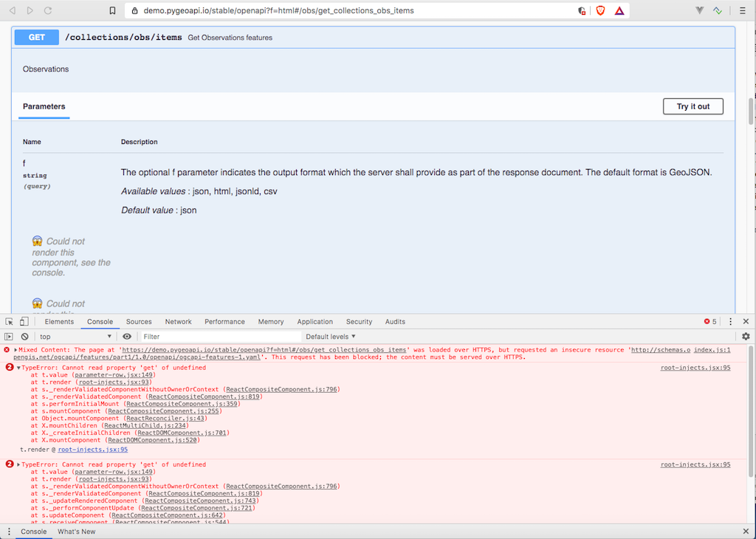The width and height of the screenshot is (756, 539).
Task: Show console sidebar panel icon
Action: point(9,337)
